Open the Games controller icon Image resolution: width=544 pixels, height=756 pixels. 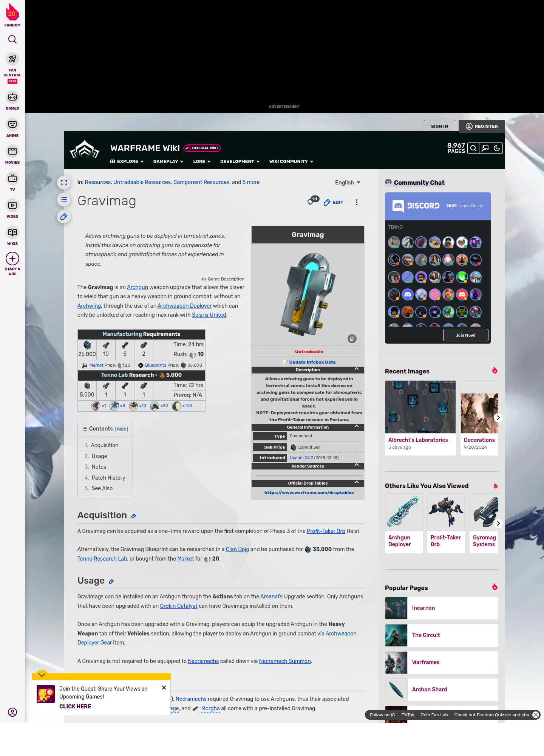pos(12,97)
